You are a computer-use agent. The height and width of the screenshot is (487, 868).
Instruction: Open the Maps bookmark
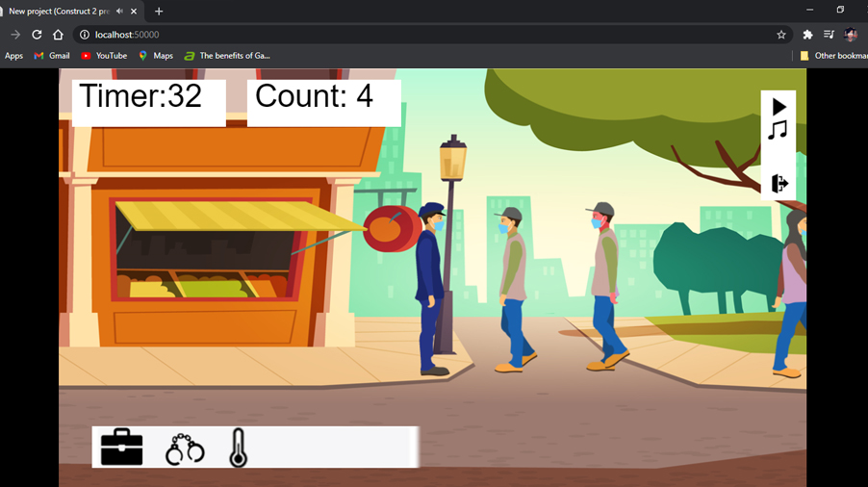pos(156,56)
